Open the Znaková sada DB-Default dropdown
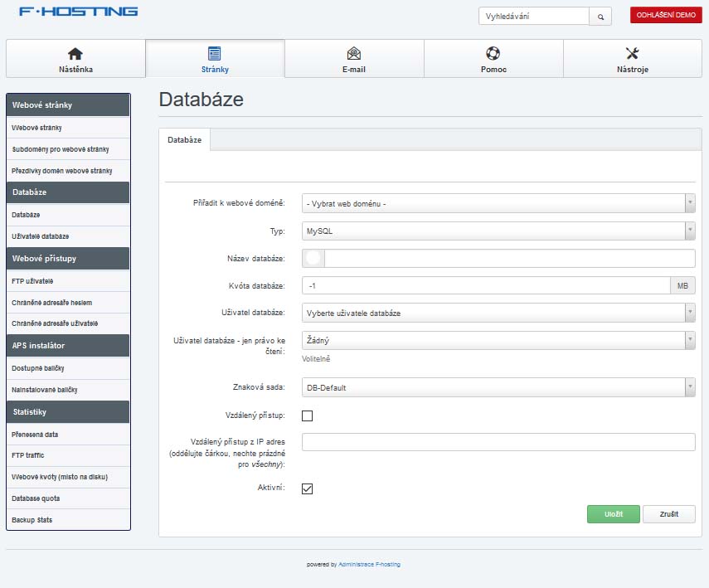Image resolution: width=709 pixels, height=588 pixels. point(498,387)
